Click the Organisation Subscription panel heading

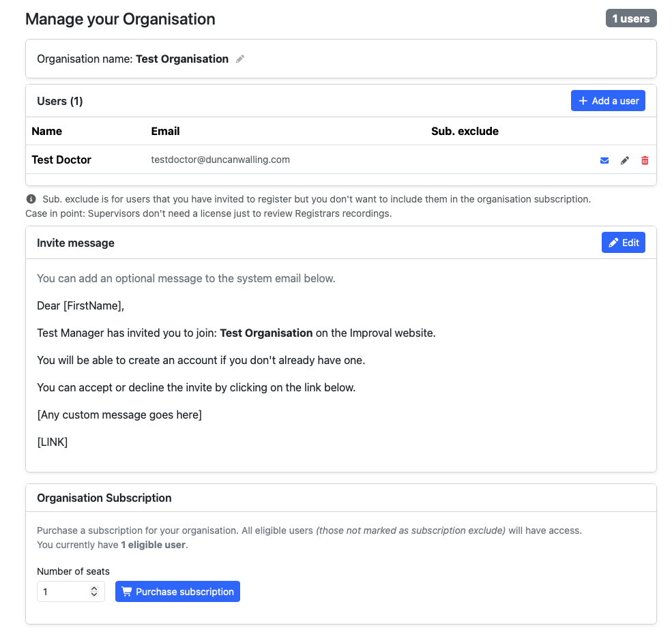[x=104, y=498]
